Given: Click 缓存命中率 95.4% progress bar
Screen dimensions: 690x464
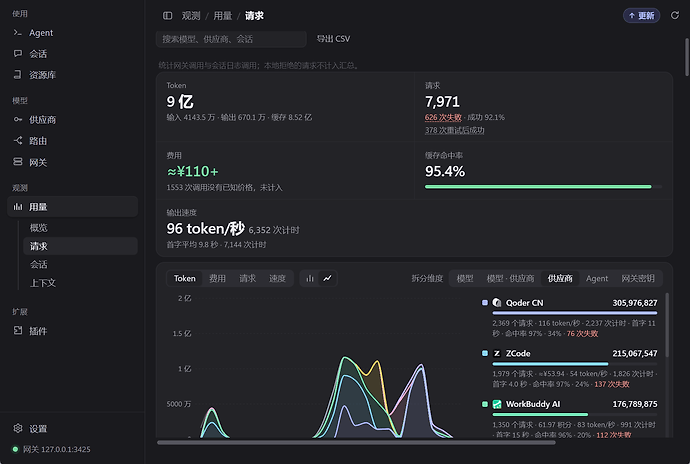Looking at the screenshot, I should pyautogui.click(x=543, y=187).
